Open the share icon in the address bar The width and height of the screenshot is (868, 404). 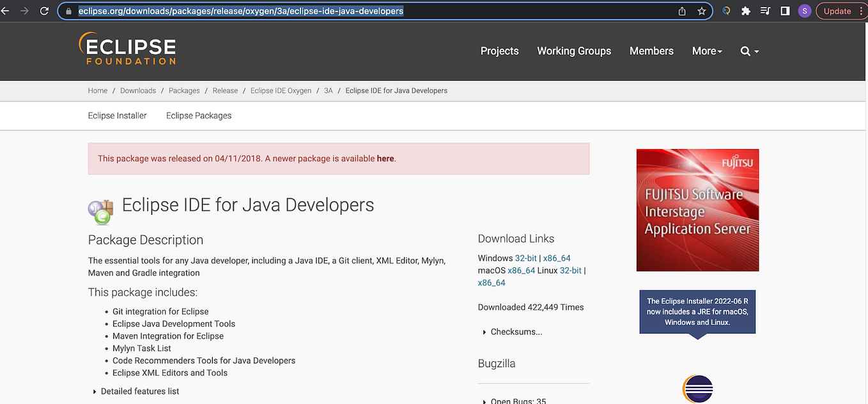point(681,10)
